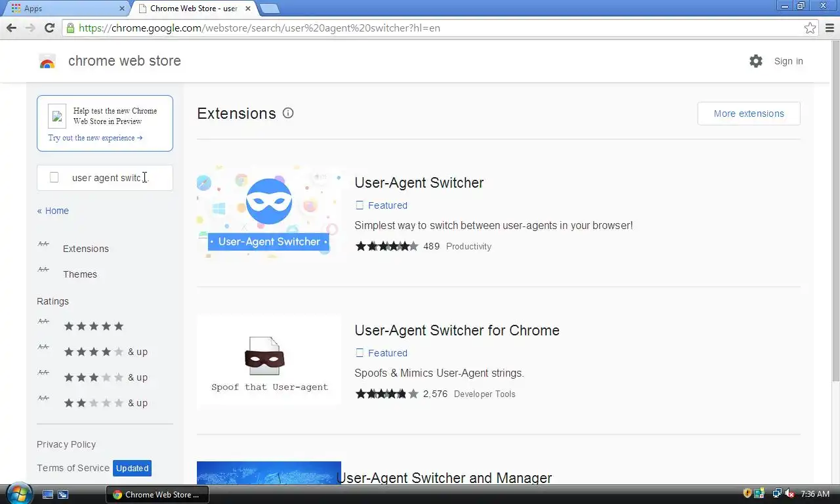Open the User-Agent Switcher title
Viewport: 840px width, 504px height.
tap(419, 182)
